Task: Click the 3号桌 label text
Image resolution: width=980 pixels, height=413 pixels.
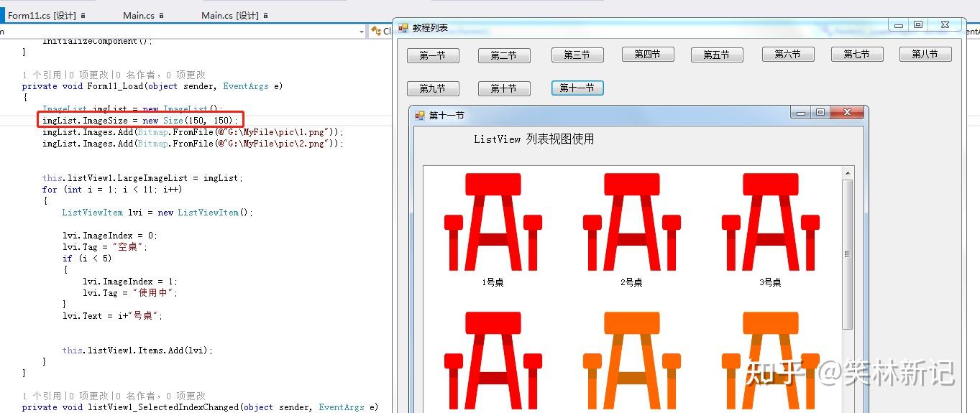Action: pyautogui.click(x=770, y=282)
